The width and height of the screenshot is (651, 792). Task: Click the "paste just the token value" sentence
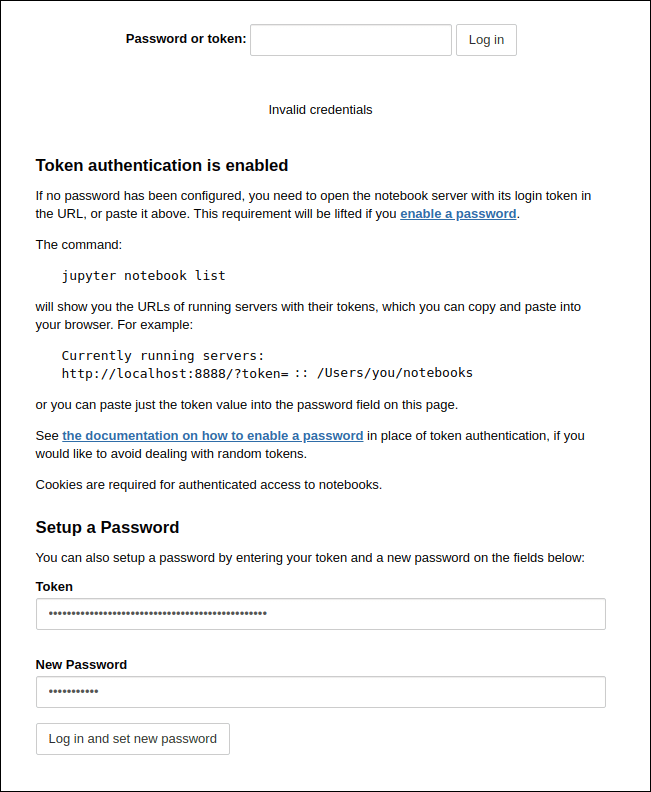click(x=246, y=404)
